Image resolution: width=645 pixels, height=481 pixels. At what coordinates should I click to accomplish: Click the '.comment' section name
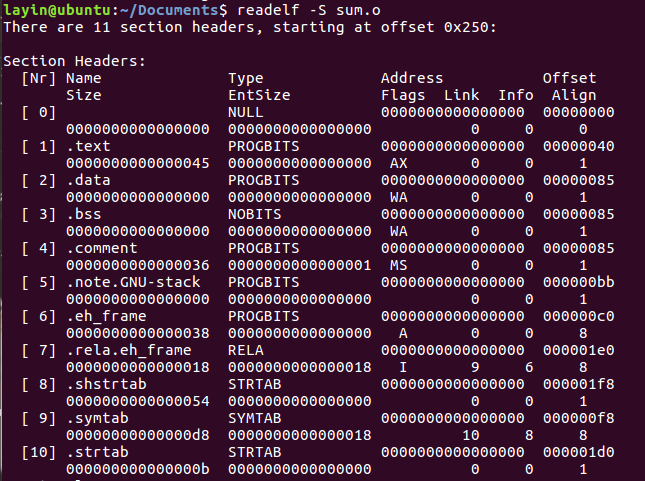pos(102,248)
